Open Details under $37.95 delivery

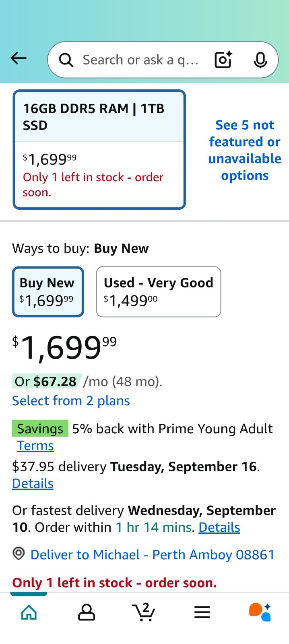(x=33, y=483)
